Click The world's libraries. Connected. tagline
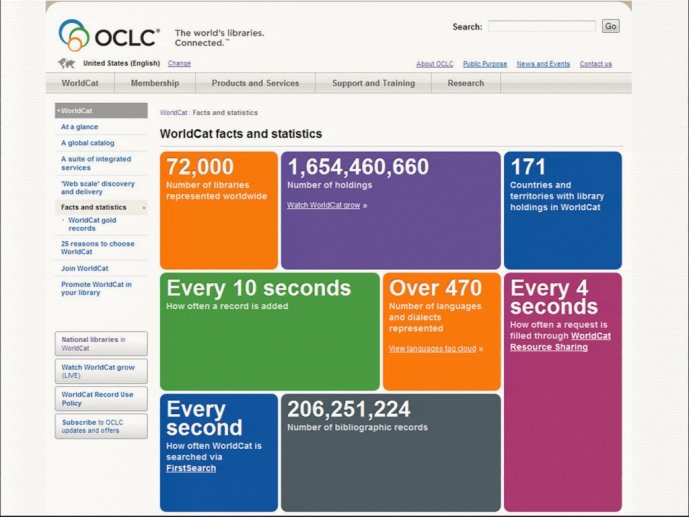Screen dimensions: 689x517 click(x=219, y=38)
